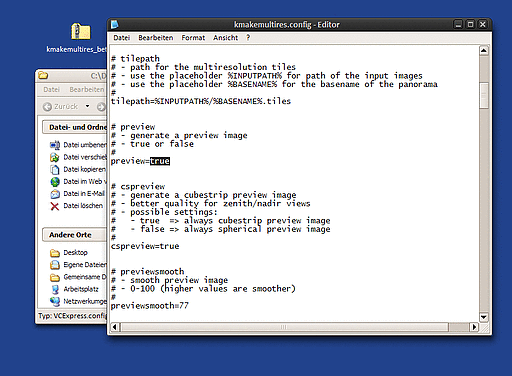
Task: Open the kmakemultires zip folder on desktop
Action: coord(80,32)
